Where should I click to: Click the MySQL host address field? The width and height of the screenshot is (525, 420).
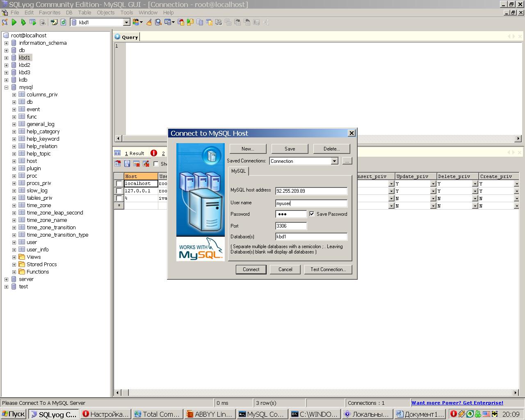point(311,191)
